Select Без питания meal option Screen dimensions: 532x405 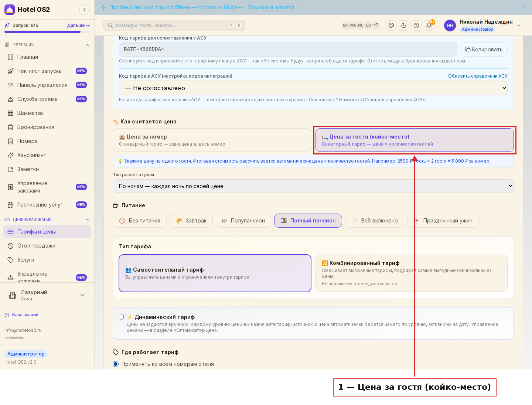click(x=140, y=221)
